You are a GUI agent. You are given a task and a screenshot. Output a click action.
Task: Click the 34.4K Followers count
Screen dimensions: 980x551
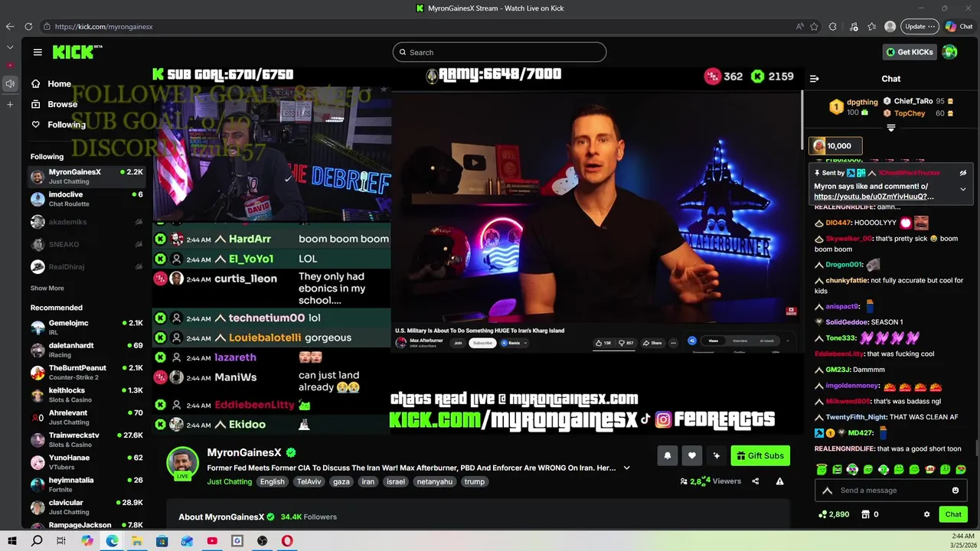point(309,517)
